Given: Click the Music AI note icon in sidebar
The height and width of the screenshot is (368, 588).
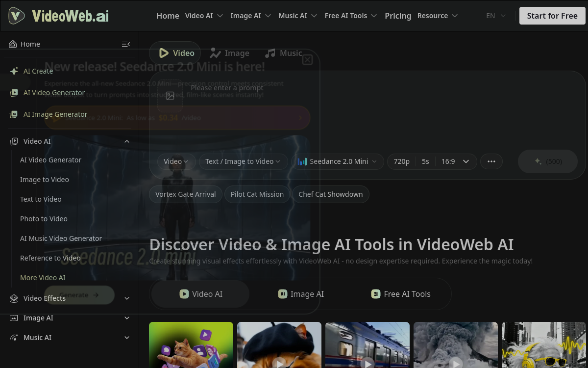Looking at the screenshot, I should [14, 338].
